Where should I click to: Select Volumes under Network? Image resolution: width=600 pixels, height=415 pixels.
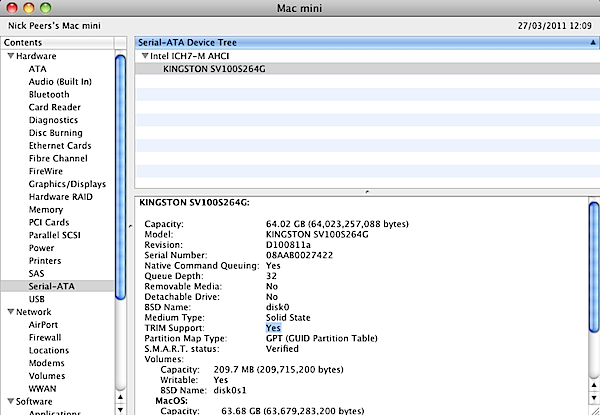pyautogui.click(x=47, y=376)
